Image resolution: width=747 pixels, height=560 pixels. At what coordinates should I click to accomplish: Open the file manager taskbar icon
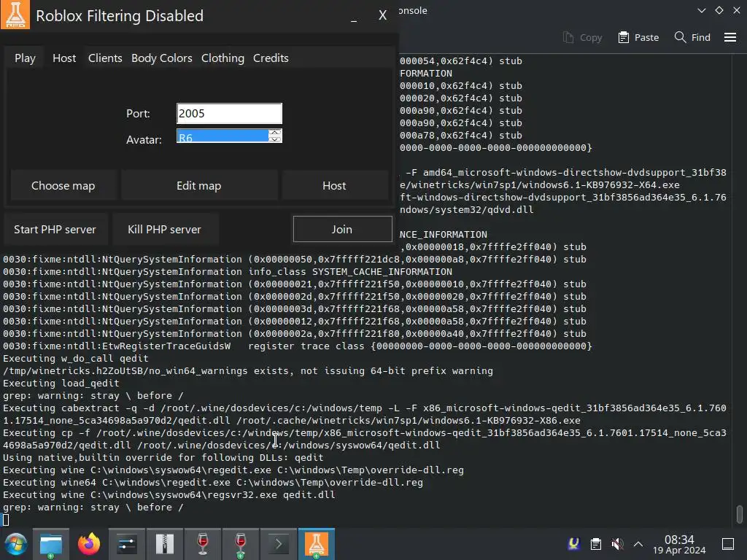51,544
